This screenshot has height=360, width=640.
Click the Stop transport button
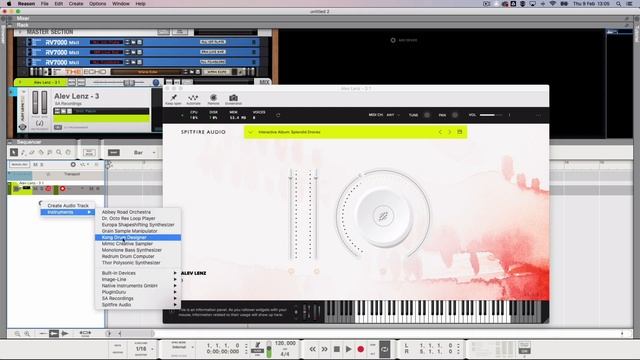point(337,349)
